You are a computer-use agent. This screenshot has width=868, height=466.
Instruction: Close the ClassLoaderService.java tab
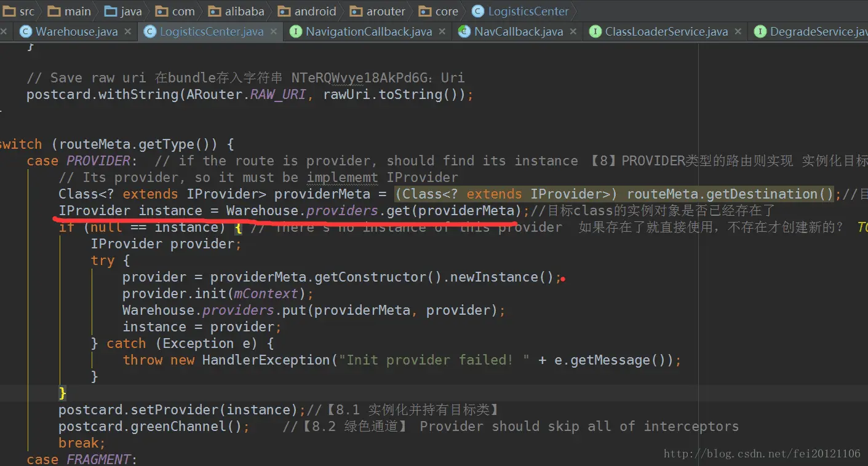(738, 31)
